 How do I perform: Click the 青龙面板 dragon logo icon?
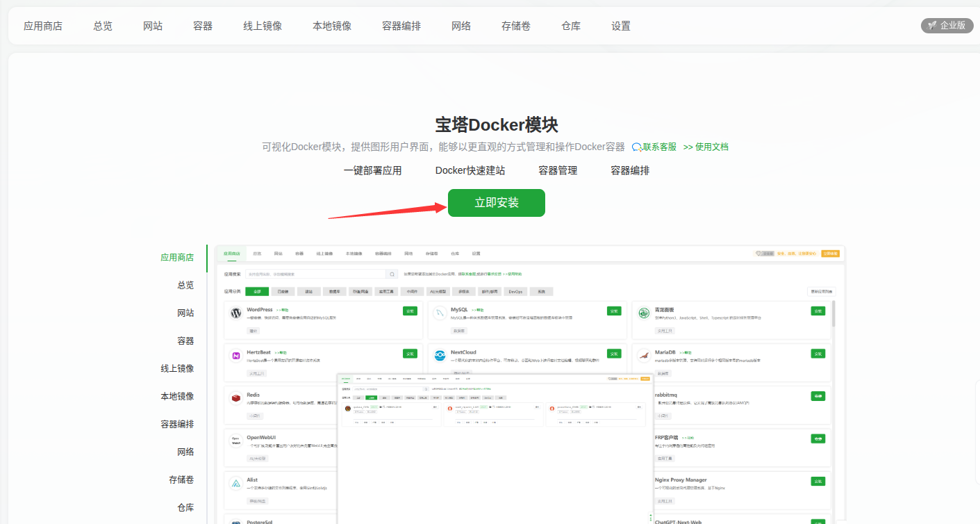coord(644,313)
